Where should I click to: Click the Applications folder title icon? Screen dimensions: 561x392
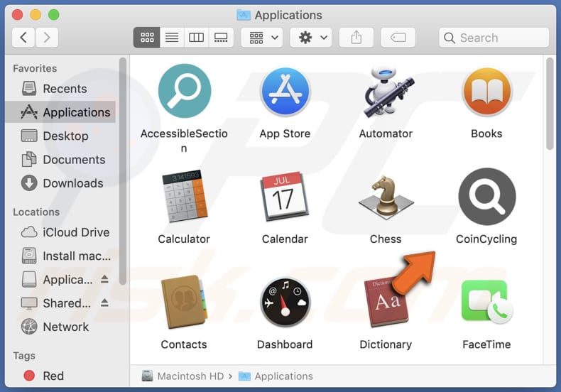tap(244, 15)
